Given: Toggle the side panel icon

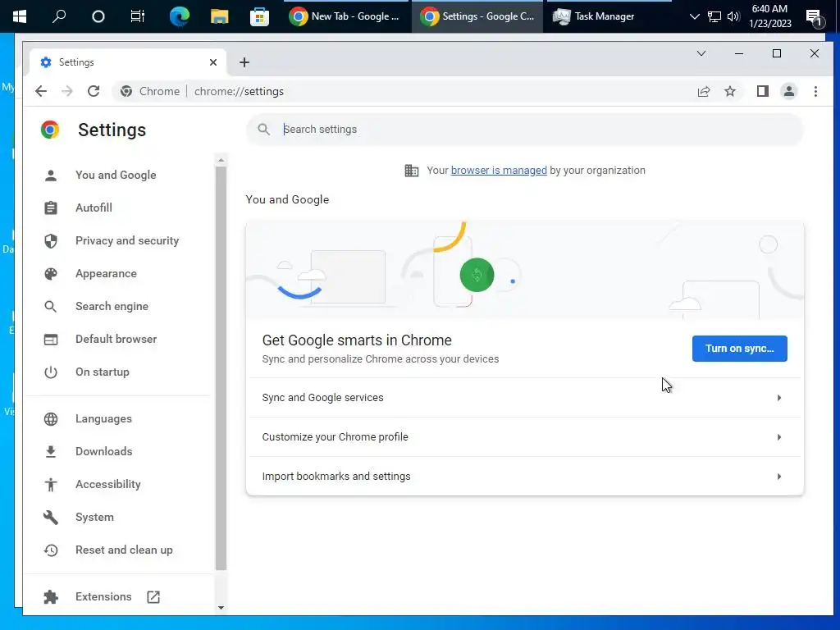Looking at the screenshot, I should pyautogui.click(x=763, y=92).
